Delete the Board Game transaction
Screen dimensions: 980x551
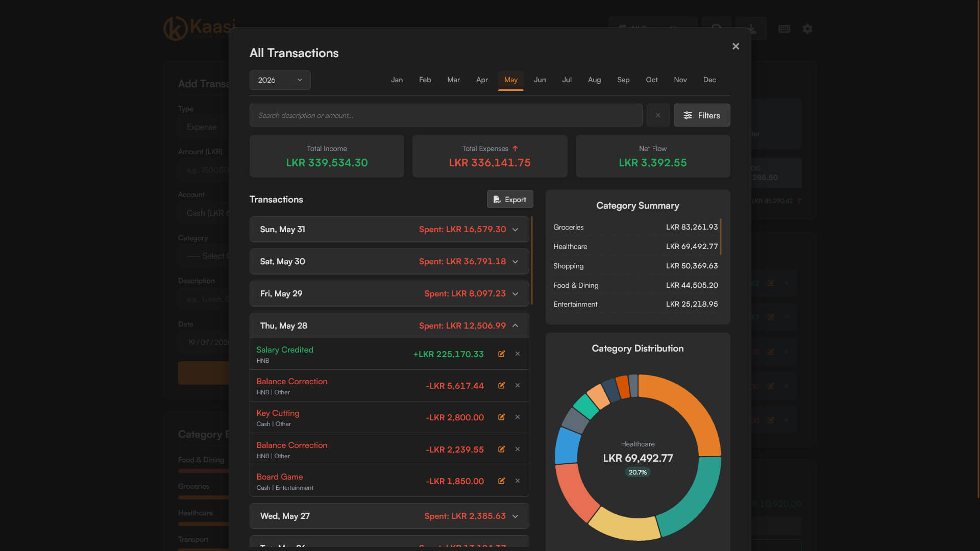tap(517, 481)
